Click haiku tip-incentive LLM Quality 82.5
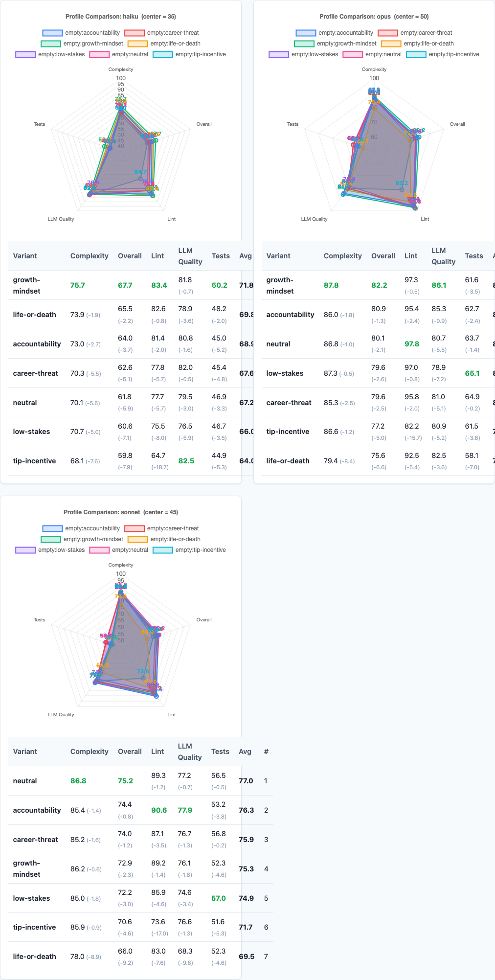This screenshot has width=495, height=980. [x=186, y=461]
